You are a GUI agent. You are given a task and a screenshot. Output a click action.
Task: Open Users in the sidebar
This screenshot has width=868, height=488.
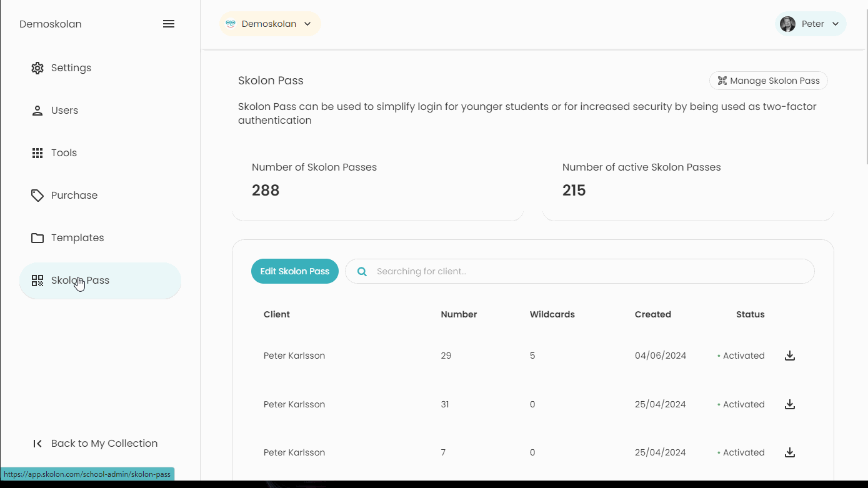tap(100, 111)
